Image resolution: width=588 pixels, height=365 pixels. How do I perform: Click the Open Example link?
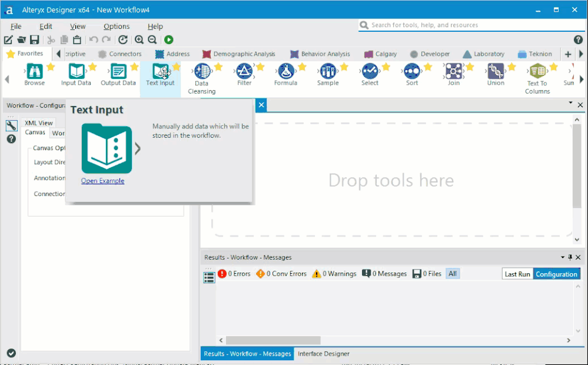tap(102, 181)
